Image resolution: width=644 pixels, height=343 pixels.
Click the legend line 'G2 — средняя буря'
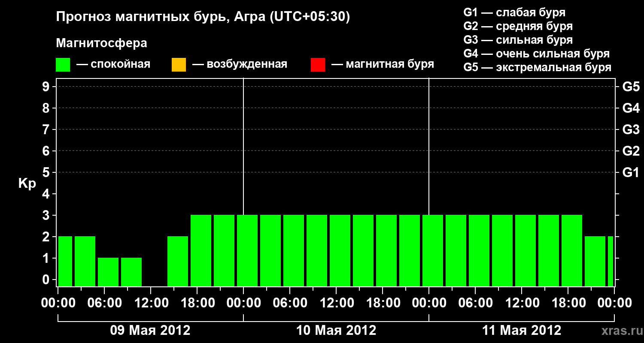click(x=518, y=26)
